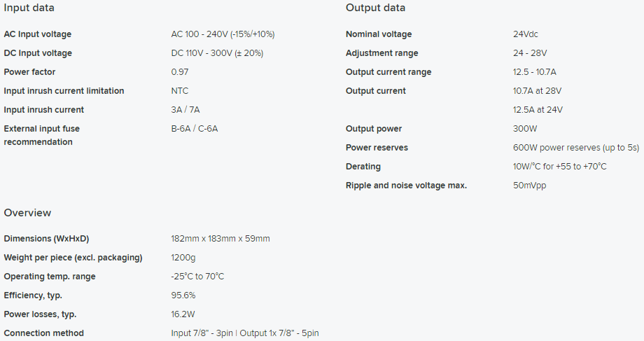644x341 pixels.
Task: Select the 12.5 - 10.7A current range
Action: pyautogui.click(x=535, y=72)
